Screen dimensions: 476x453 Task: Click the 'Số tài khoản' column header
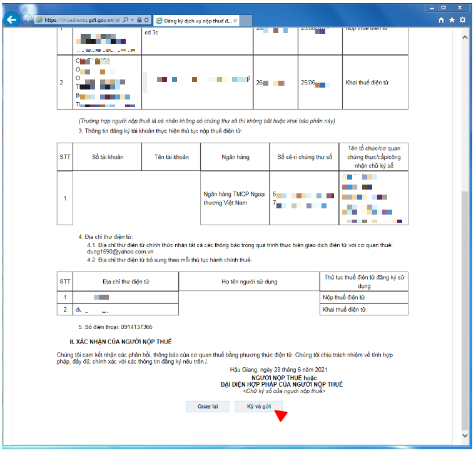click(x=108, y=157)
